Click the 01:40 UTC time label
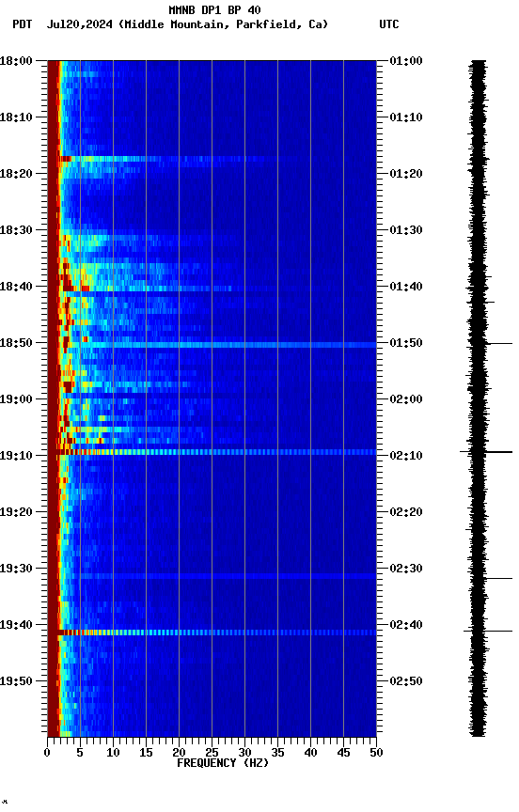Screen dimensions: 519x812 406,287
